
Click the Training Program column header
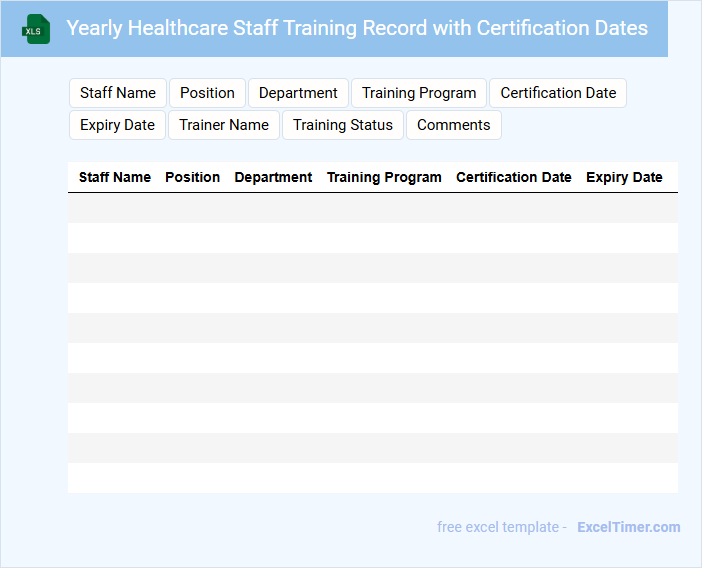pyautogui.click(x=384, y=177)
